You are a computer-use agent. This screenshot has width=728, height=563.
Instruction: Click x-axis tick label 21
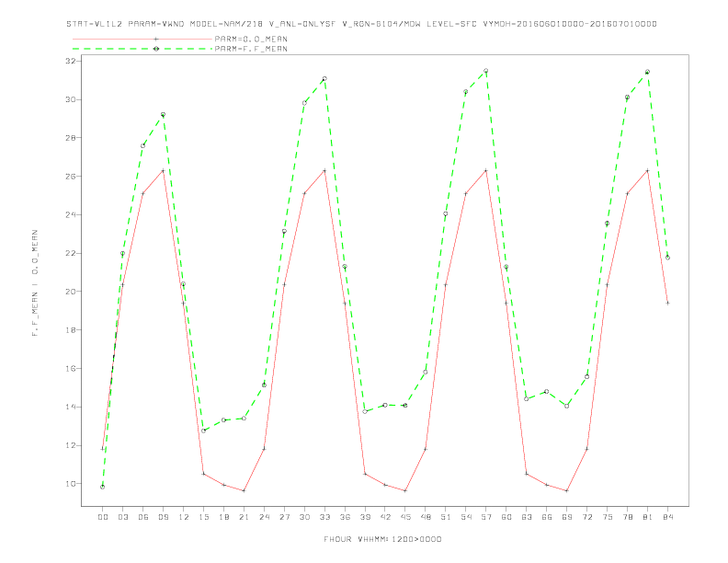coord(244,517)
